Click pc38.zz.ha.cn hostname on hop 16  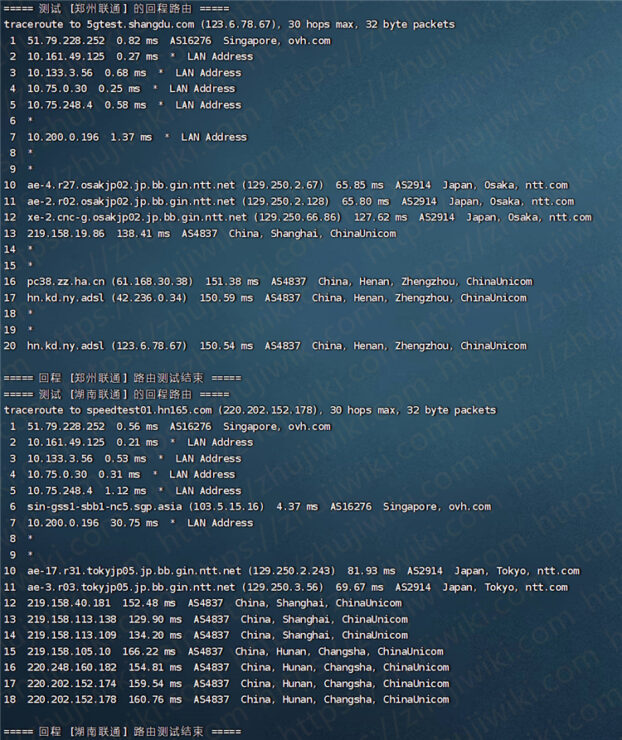point(66,282)
